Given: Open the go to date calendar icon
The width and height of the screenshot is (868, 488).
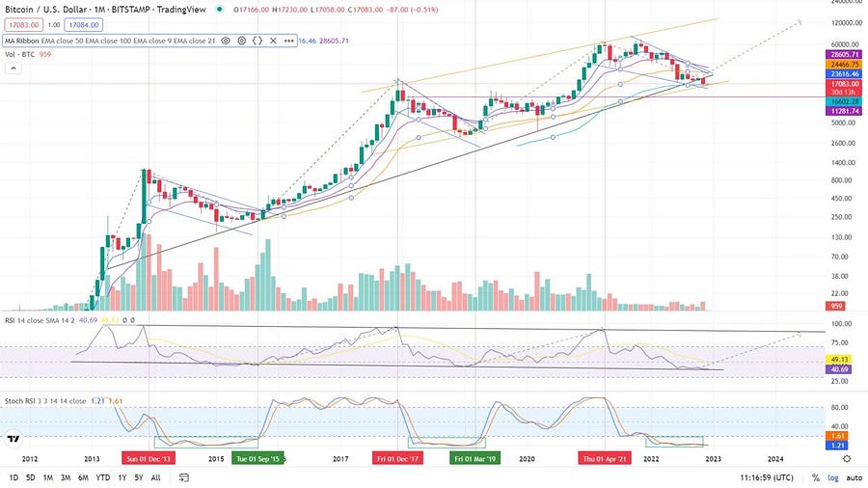Looking at the screenshot, I should tap(184, 477).
